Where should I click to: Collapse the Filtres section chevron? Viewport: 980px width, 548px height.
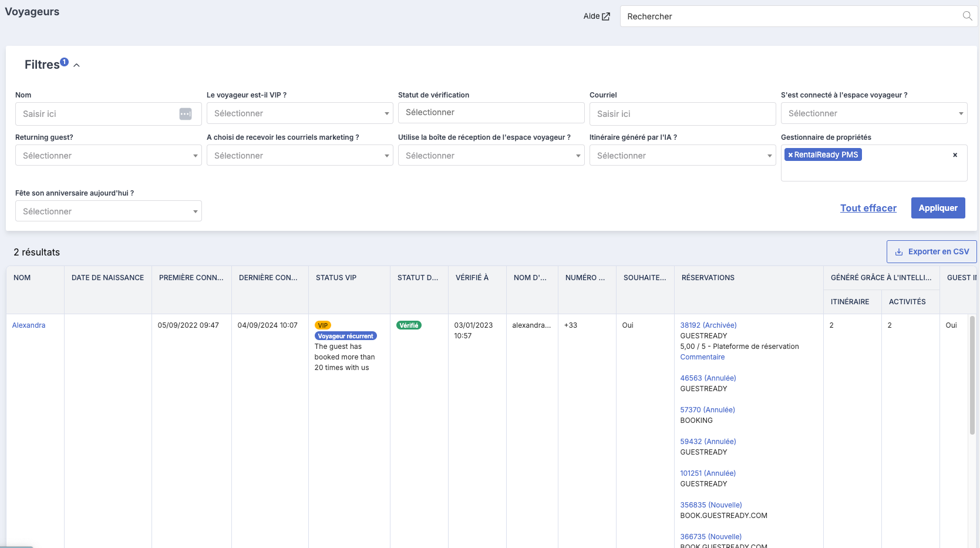pos(76,65)
